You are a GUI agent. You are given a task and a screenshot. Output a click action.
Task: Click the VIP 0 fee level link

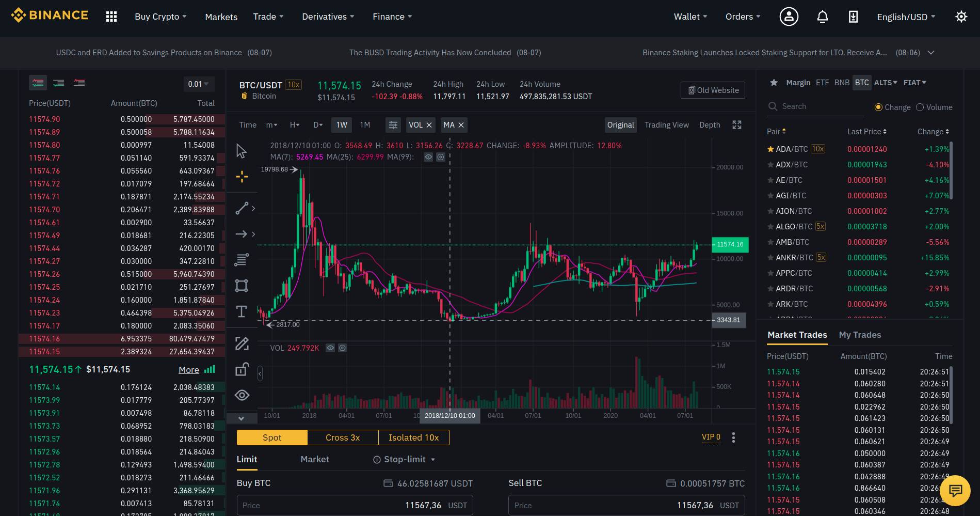[x=711, y=437]
